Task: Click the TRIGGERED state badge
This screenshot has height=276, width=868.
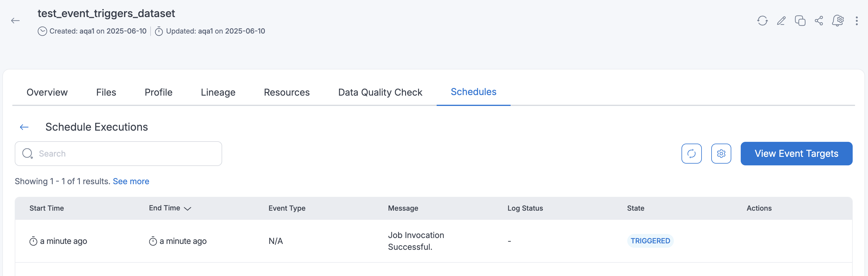Action: (x=650, y=241)
